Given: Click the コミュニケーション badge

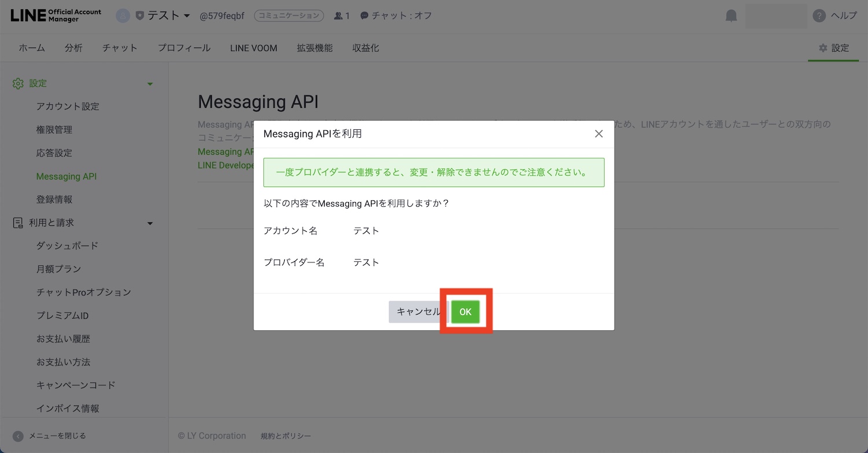Looking at the screenshot, I should pos(289,16).
